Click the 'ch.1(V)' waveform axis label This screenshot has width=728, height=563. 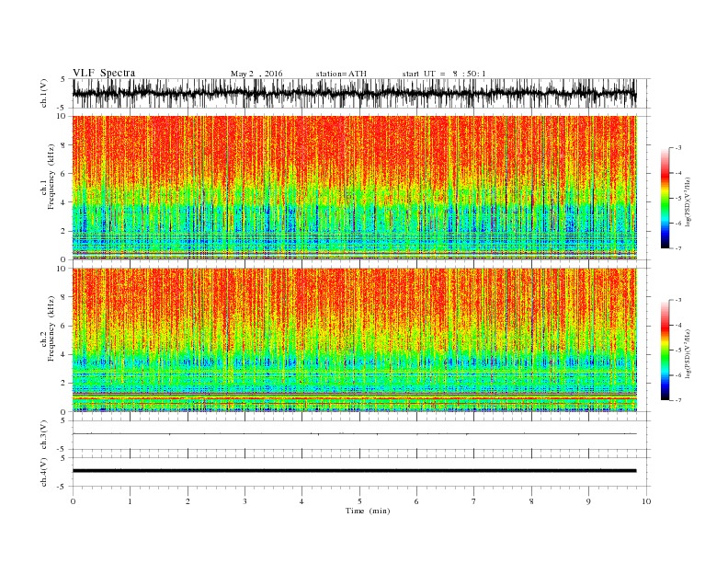point(44,94)
